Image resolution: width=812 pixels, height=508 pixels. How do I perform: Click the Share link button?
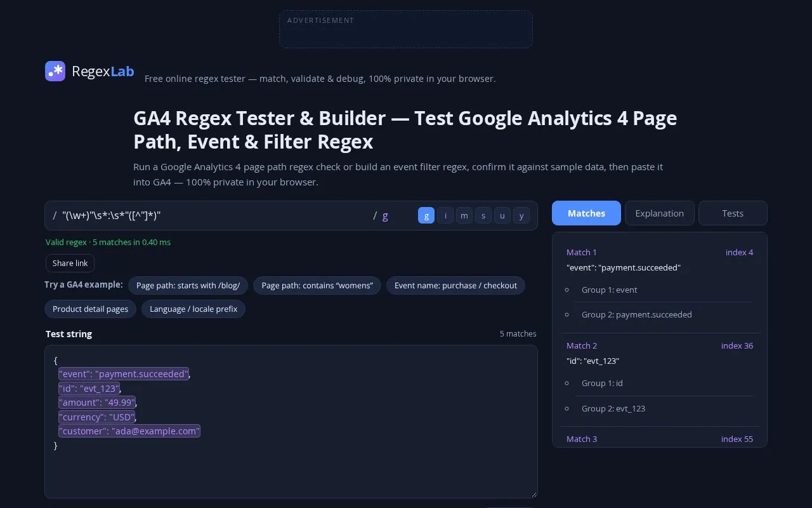(70, 264)
